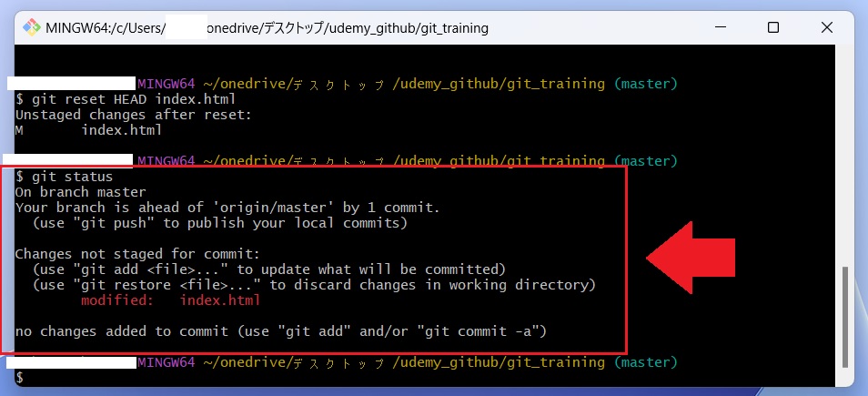868x396 pixels.
Task: Minimize the MINGW64 terminal window
Action: pos(721,27)
